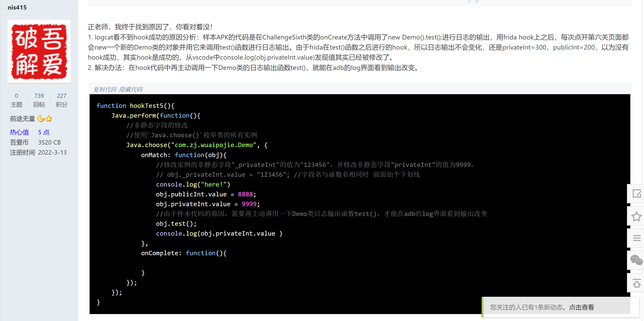This screenshot has width=644, height=321.
Task: Click the 热心值 link
Action: click(19, 132)
